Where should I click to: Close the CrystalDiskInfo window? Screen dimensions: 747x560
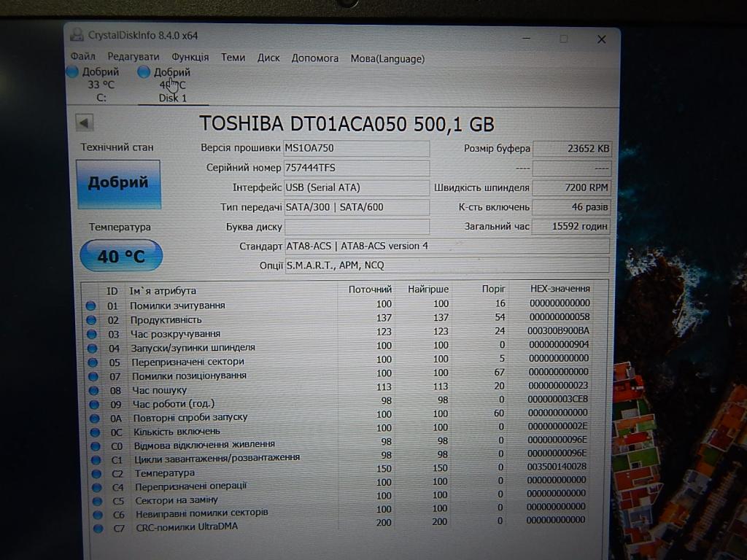tap(601, 39)
